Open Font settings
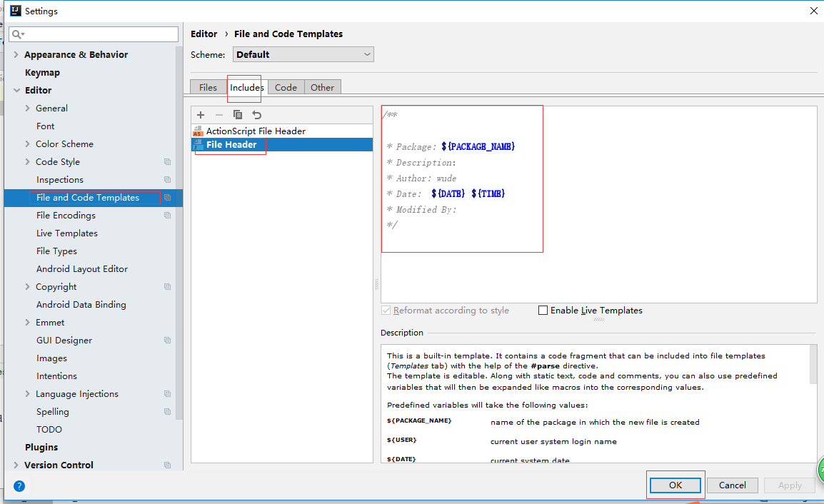The height and width of the screenshot is (504, 824). 45,126
